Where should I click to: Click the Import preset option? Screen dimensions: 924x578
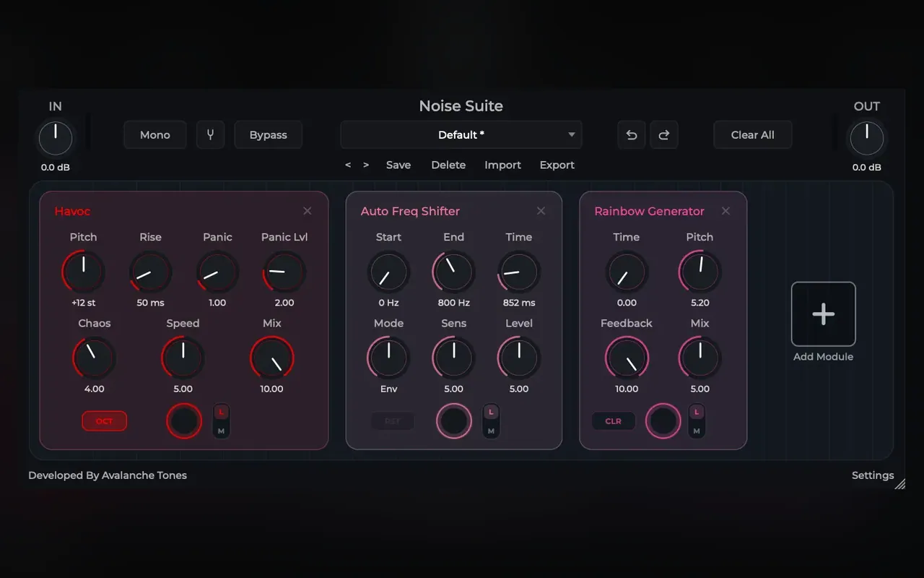[x=502, y=165]
